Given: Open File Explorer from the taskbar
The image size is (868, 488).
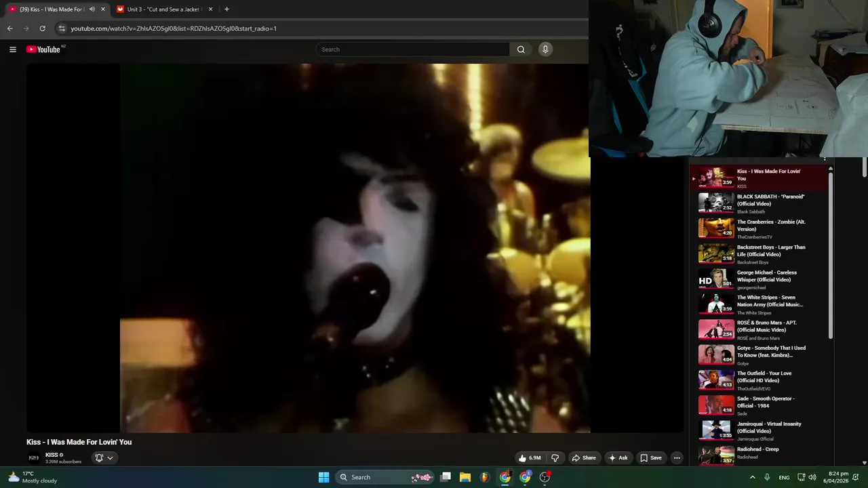Looking at the screenshot, I should (x=465, y=477).
